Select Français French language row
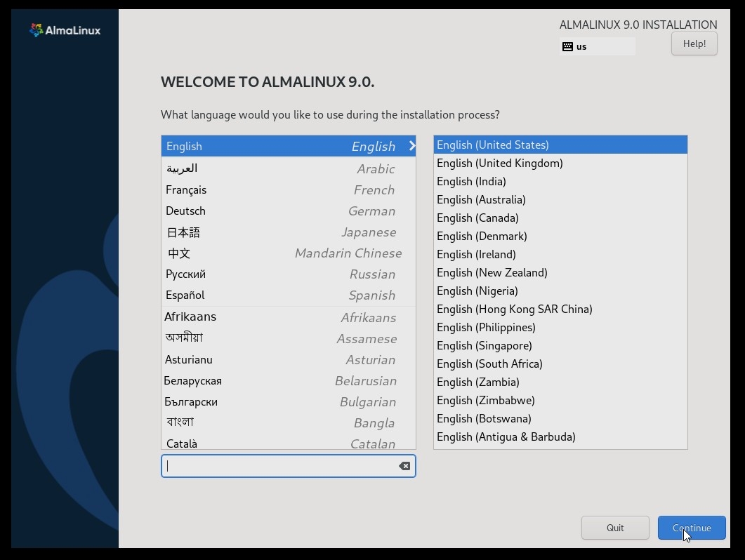The width and height of the screenshot is (745, 560). [x=289, y=190]
